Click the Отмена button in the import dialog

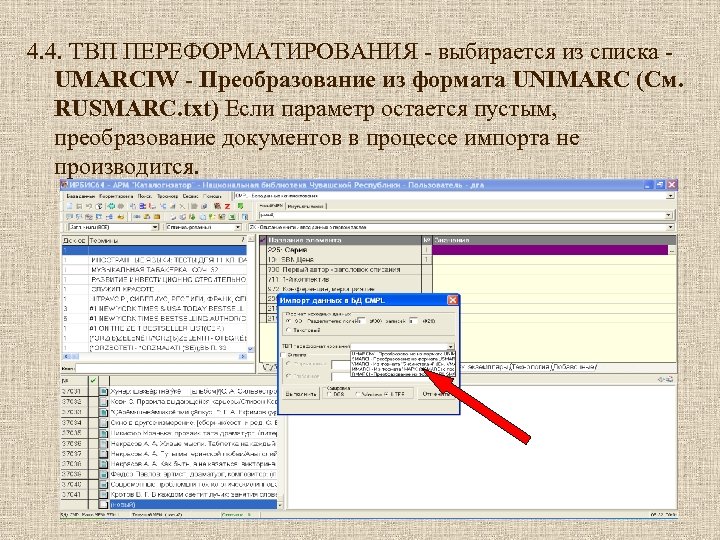437,394
